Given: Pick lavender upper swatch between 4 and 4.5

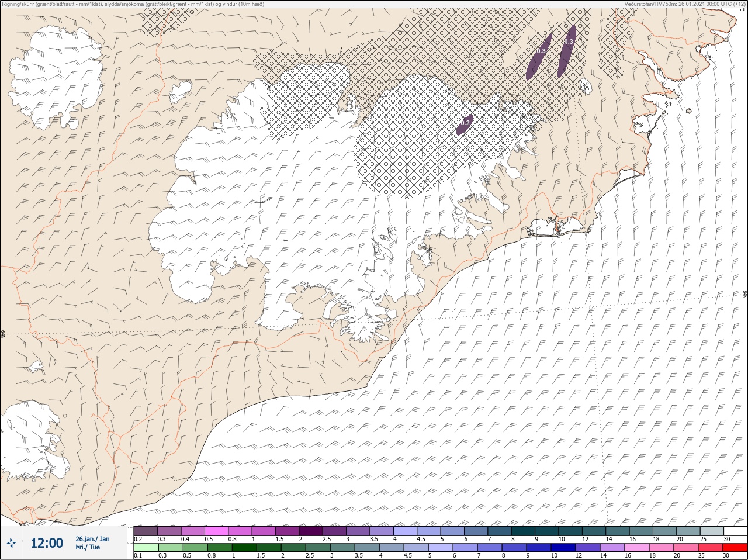Looking at the screenshot, I should (x=405, y=531).
